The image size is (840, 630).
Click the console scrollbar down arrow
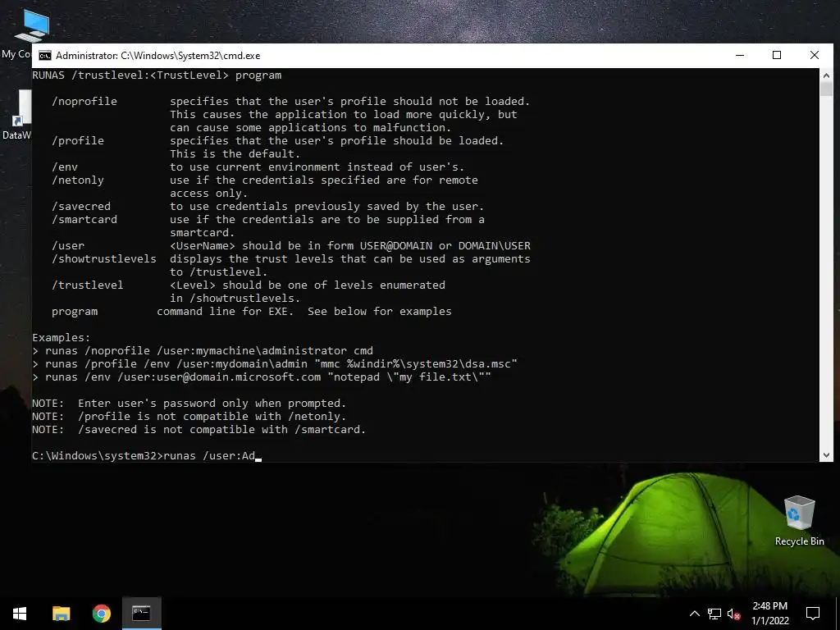click(x=826, y=455)
